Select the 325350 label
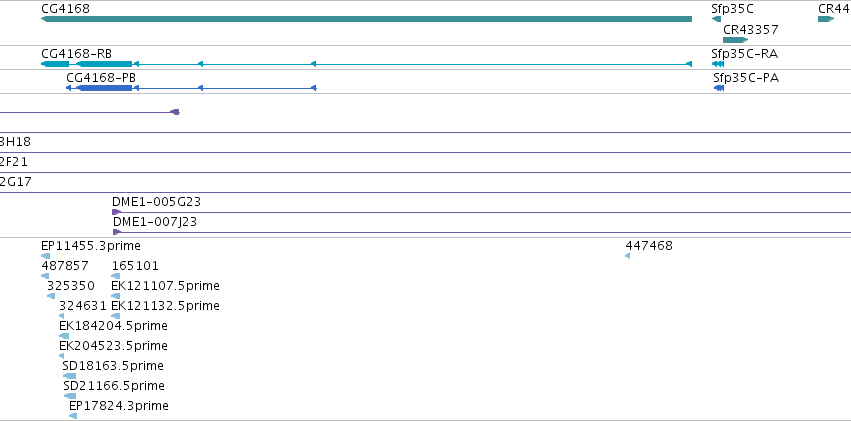 click(71, 286)
